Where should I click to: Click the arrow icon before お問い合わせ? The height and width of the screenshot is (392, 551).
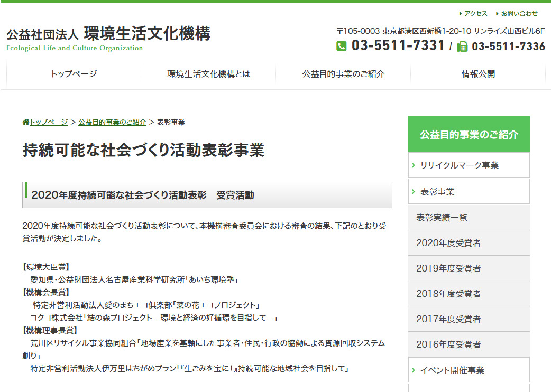click(497, 14)
